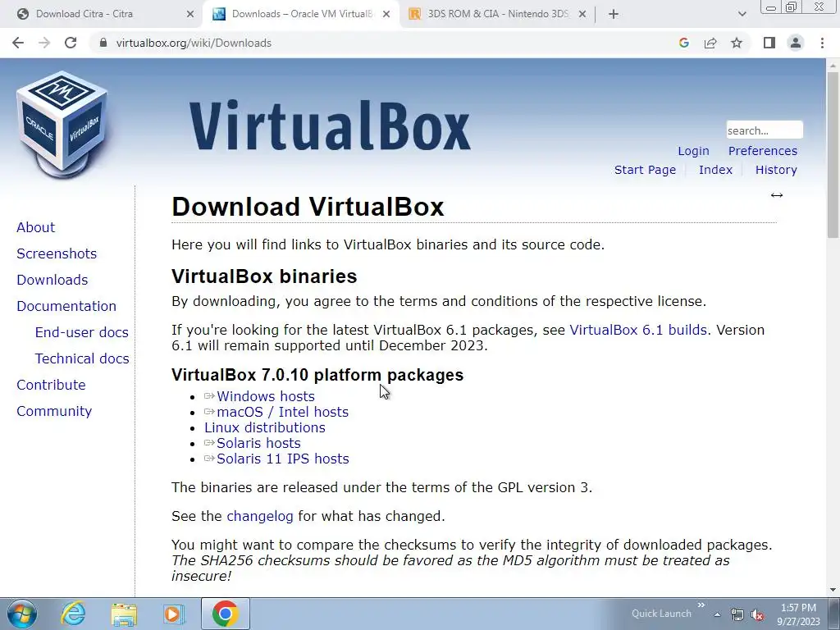Open the side panel icon
This screenshot has height=630, width=840.
pos(769,43)
